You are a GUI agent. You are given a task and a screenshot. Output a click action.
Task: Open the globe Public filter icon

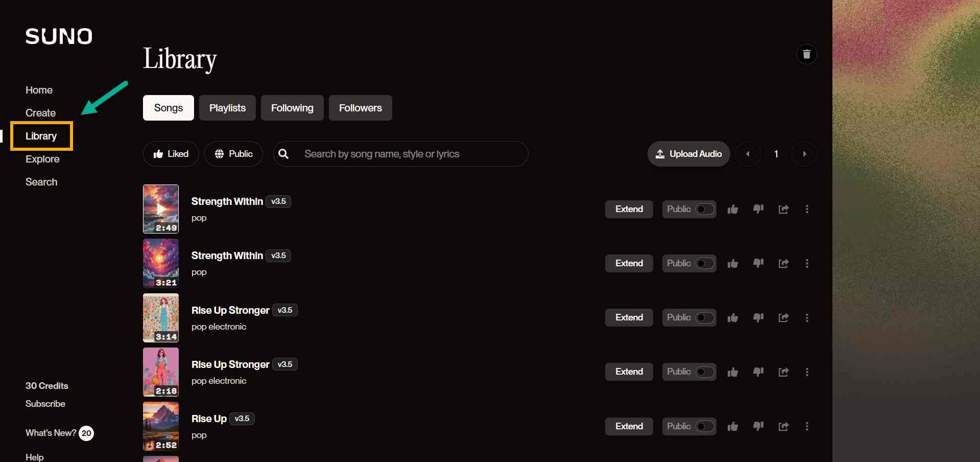(220, 153)
